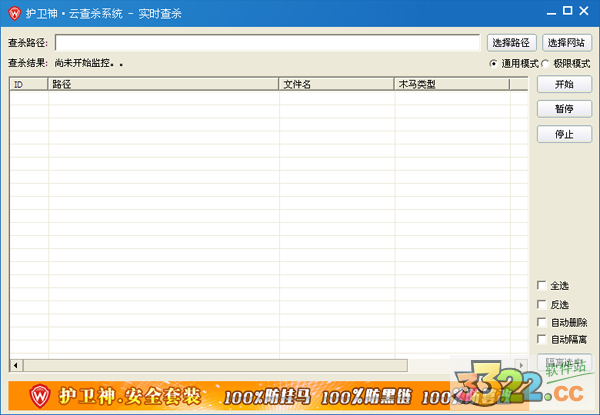Click the 护卫神 shield logo in title bar
Viewport: 600px width, 415px height.
coord(14,13)
